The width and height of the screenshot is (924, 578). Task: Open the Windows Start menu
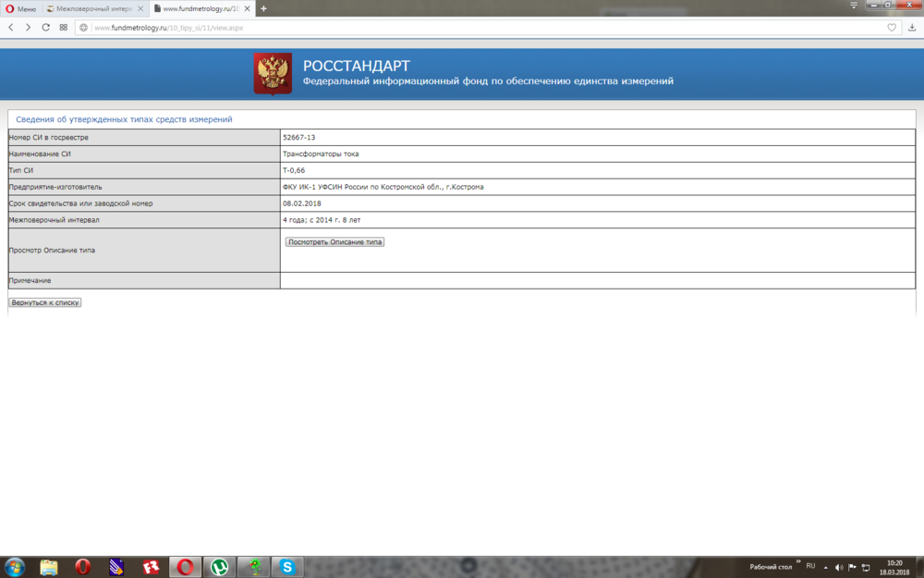click(x=15, y=567)
